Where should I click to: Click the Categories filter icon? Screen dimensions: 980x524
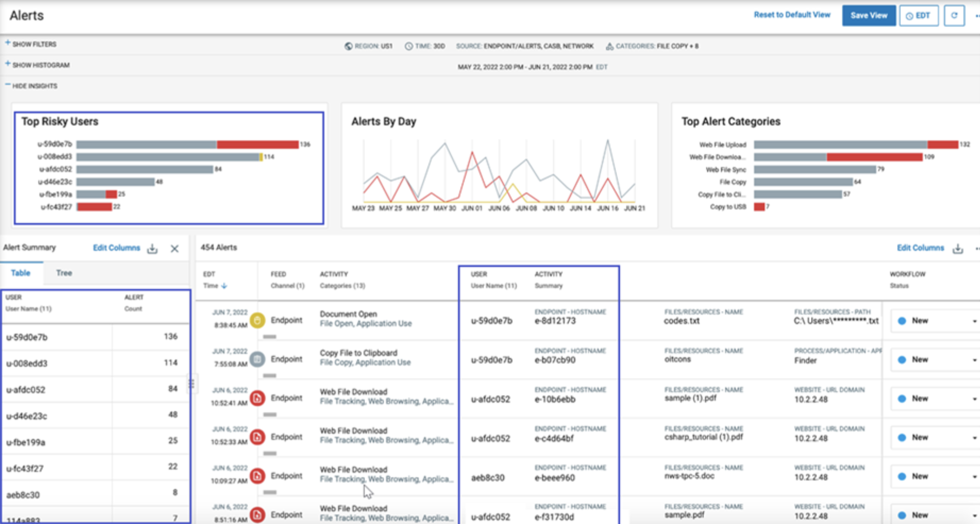pos(610,46)
